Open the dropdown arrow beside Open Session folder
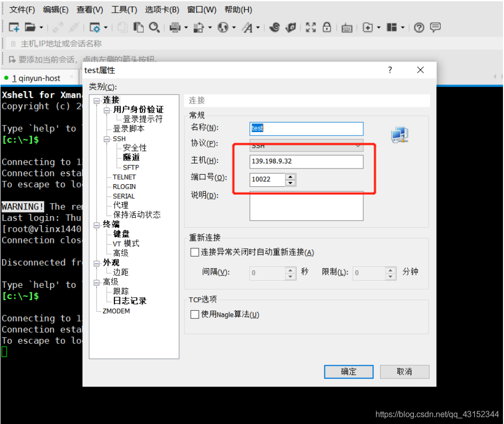The image size is (504, 424). click(x=41, y=28)
